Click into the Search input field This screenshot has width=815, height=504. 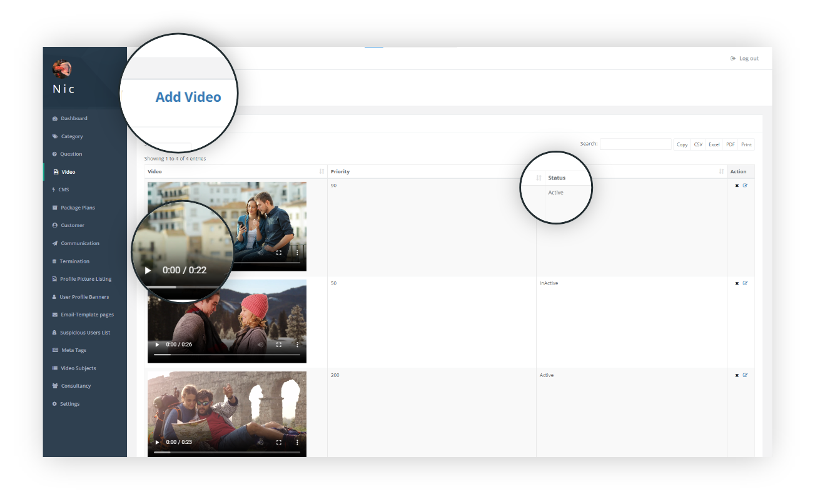pos(635,144)
